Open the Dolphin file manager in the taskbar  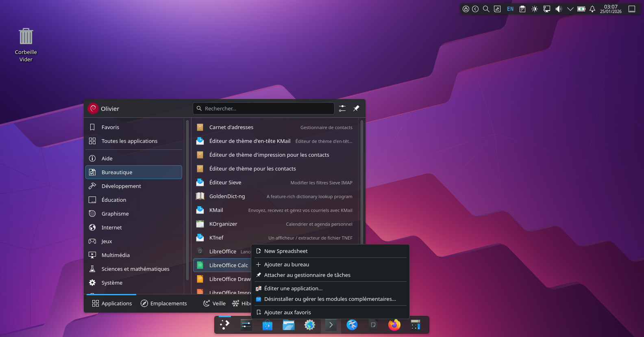point(288,325)
